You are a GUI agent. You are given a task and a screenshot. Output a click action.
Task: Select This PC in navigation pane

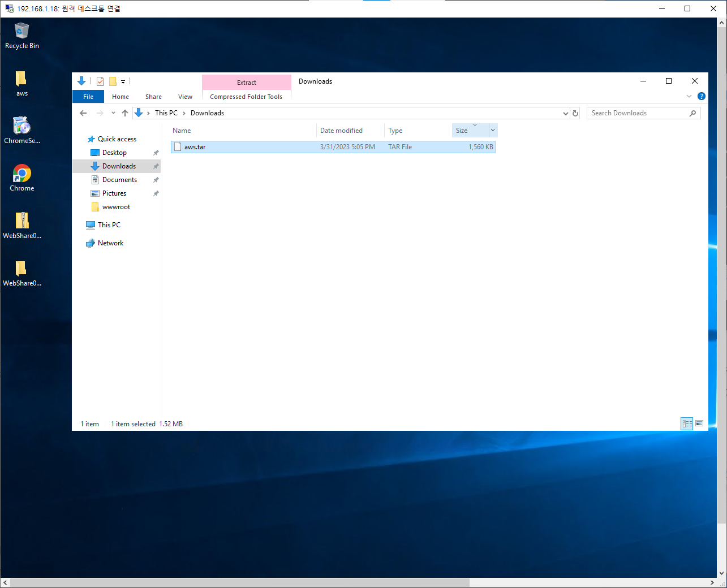point(109,225)
